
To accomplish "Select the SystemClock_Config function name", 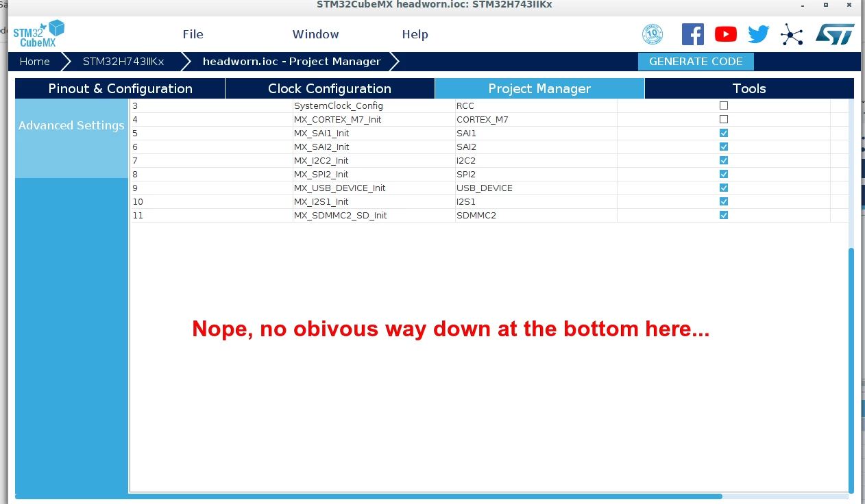I will (339, 106).
